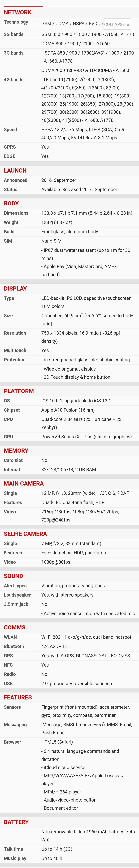Click the Chipset label under Platform
Image resolution: width=139 pixels, height=868 pixels.
[x=12, y=410]
